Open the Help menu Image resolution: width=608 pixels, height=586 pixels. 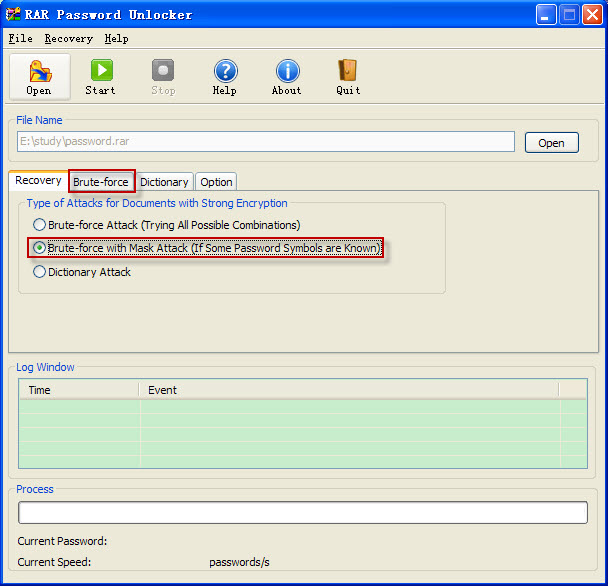(x=116, y=38)
